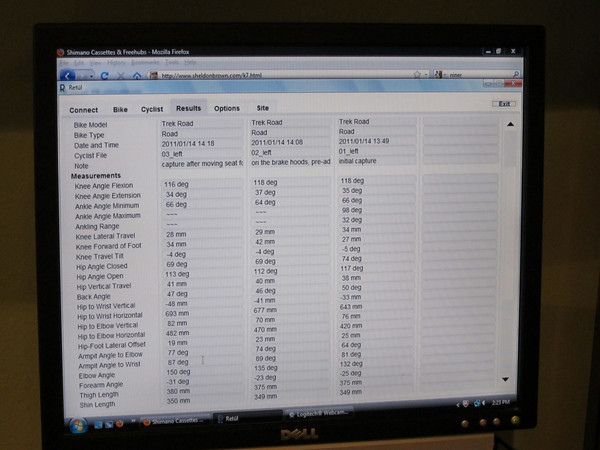This screenshot has height=450, width=600.
Task: Click the Retül taskbar button
Action: click(248, 418)
